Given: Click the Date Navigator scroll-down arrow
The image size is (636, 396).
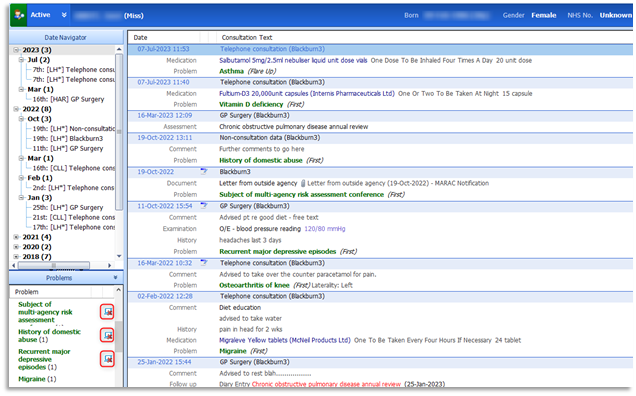Looking at the screenshot, I should 119,256.
